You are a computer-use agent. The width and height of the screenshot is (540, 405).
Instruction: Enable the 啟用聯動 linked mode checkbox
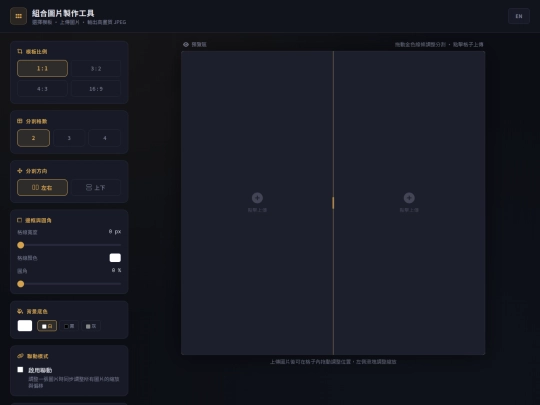[20, 370]
